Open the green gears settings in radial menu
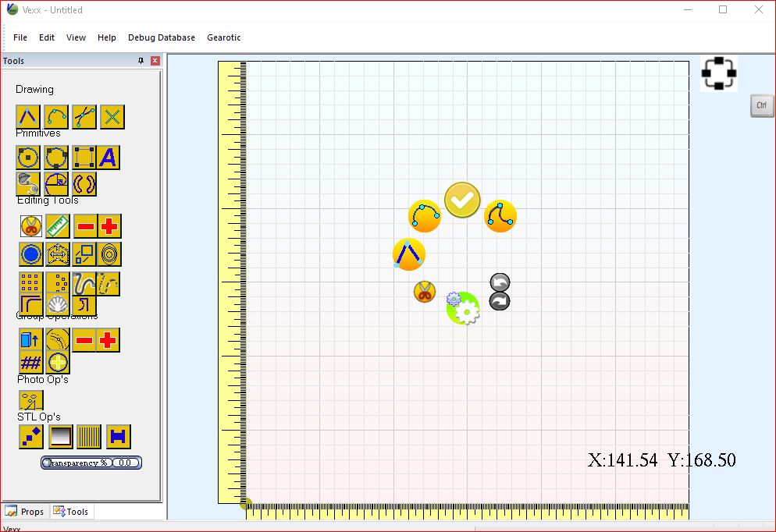 tap(463, 309)
